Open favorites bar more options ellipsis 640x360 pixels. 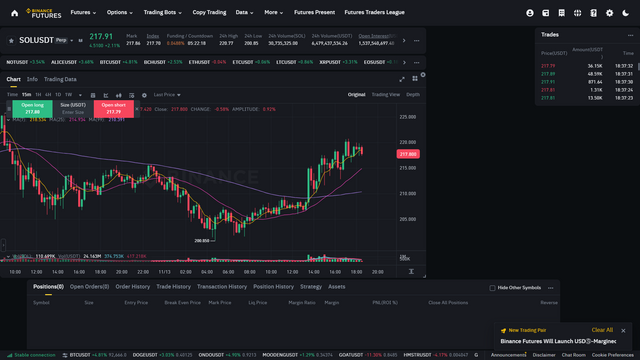coord(416,62)
